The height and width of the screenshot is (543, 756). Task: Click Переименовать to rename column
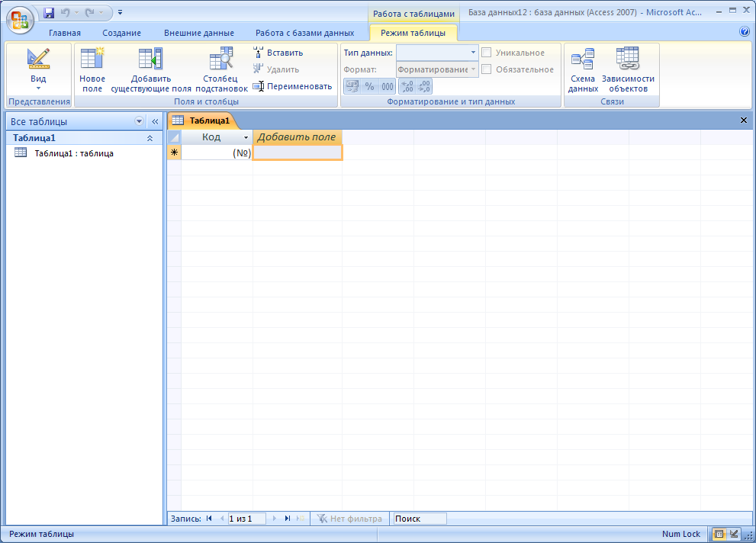click(293, 86)
